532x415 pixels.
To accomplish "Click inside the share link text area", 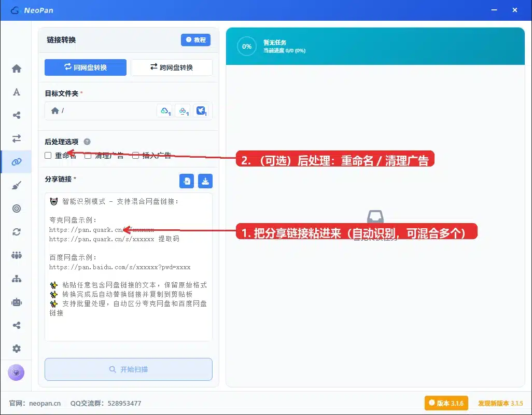I will pos(129,267).
